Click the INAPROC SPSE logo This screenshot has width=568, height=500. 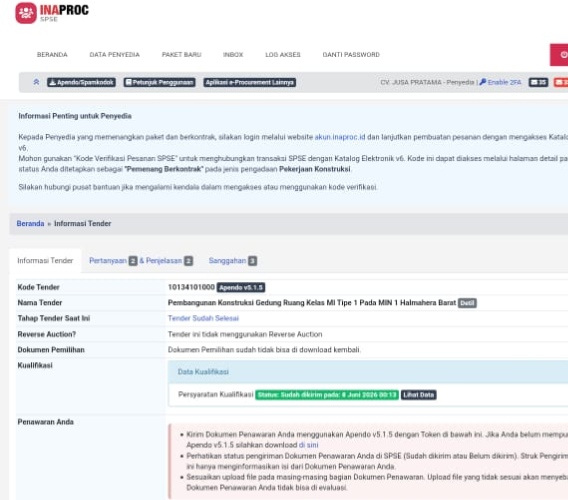click(52, 13)
